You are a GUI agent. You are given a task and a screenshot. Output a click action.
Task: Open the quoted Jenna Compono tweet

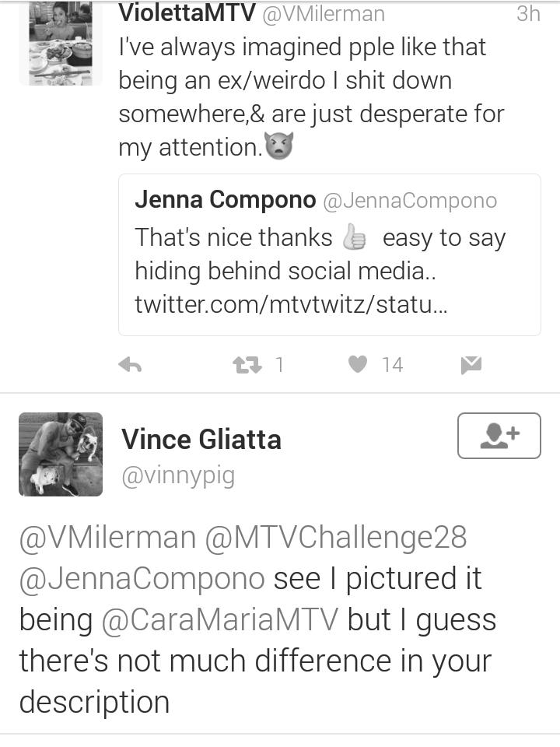coord(330,255)
